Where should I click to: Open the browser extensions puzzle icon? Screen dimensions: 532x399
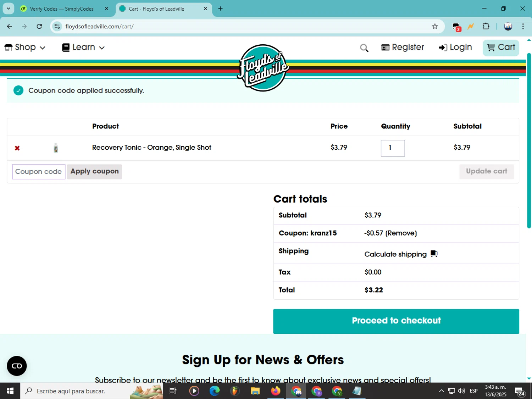486,26
